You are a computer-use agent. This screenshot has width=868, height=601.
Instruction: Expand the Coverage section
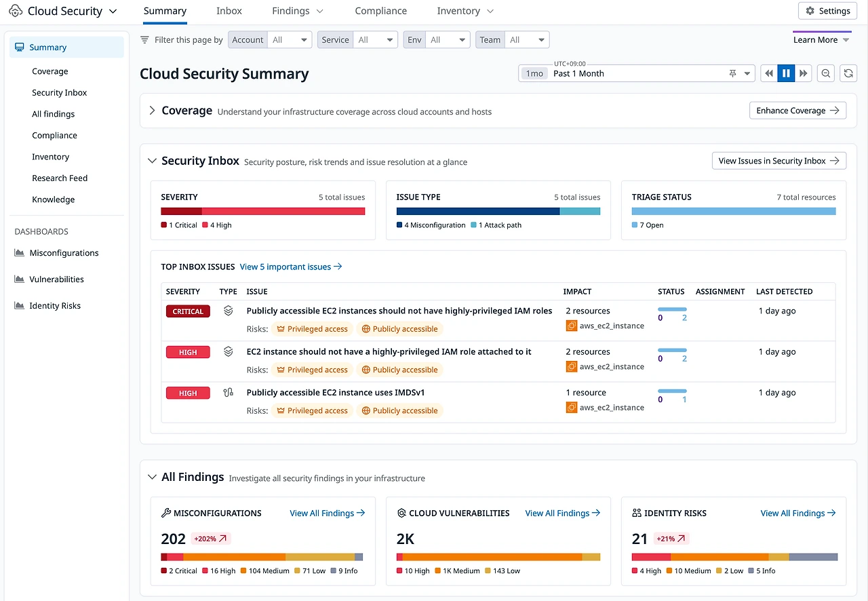(x=151, y=110)
